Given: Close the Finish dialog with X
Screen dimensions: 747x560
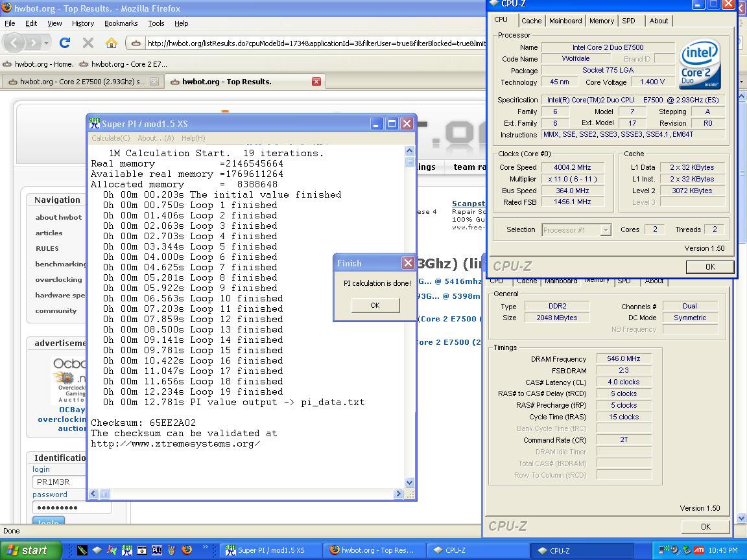Looking at the screenshot, I should [408, 263].
